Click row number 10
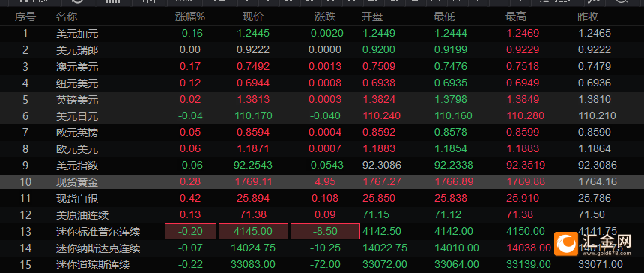This screenshot has width=644, height=273. (x=25, y=181)
